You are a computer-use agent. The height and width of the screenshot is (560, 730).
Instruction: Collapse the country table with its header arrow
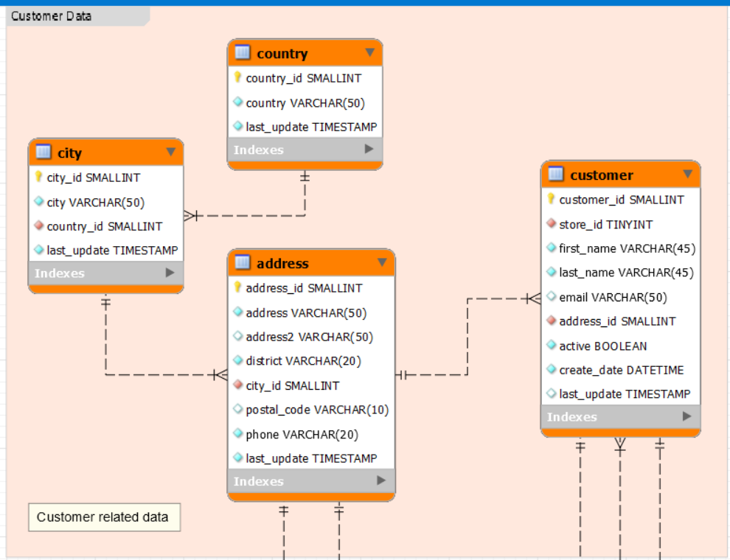(x=370, y=52)
